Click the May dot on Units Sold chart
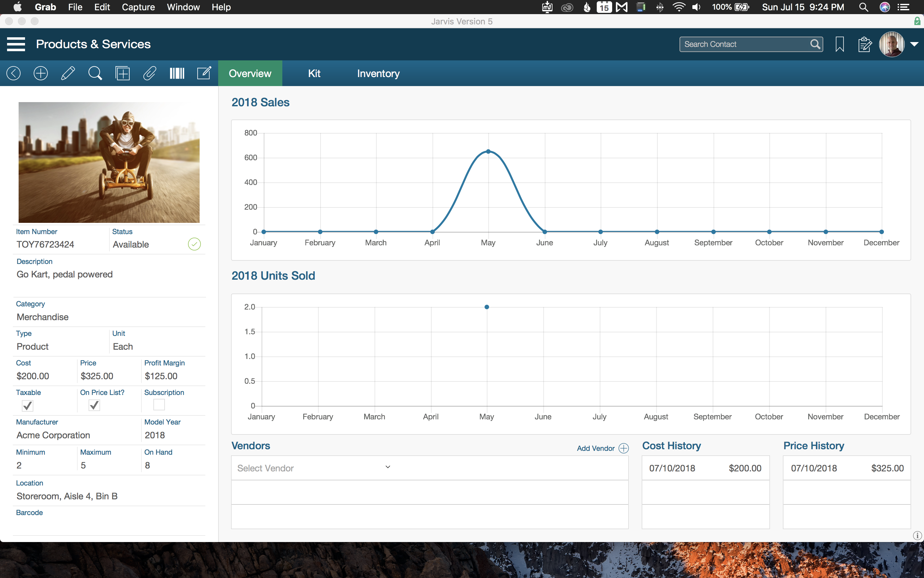Viewport: 924px width, 578px height. coord(487,307)
